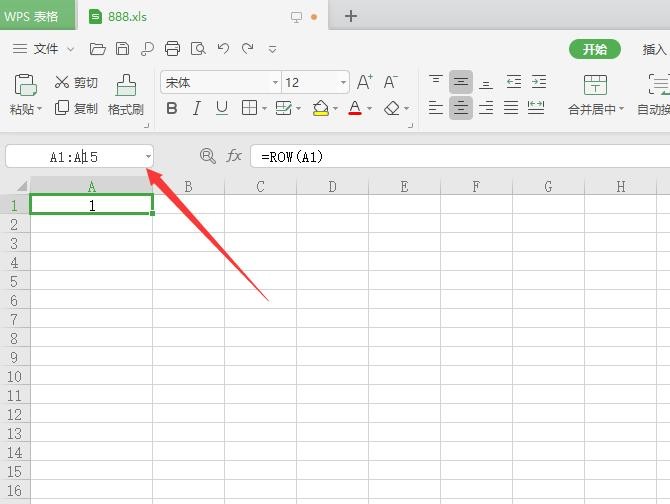Click the increase font size icon

(x=364, y=83)
